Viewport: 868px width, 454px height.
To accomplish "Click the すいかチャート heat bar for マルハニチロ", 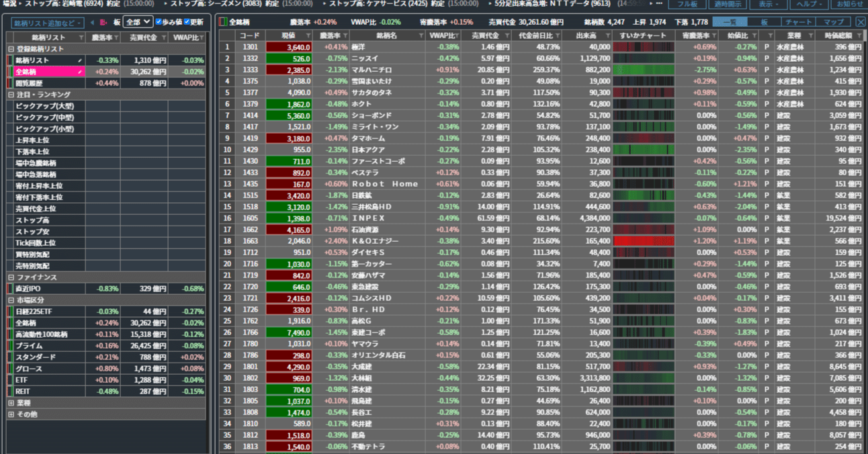I will (645, 69).
